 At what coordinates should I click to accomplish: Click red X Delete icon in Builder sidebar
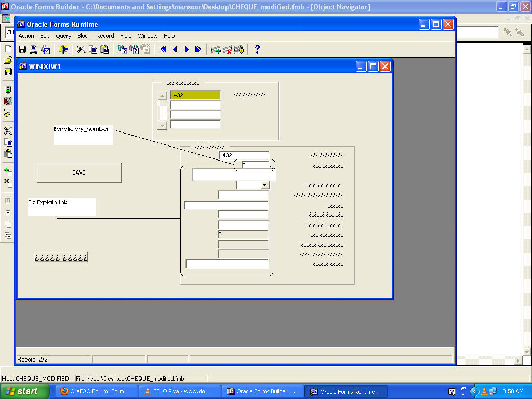coord(8,183)
